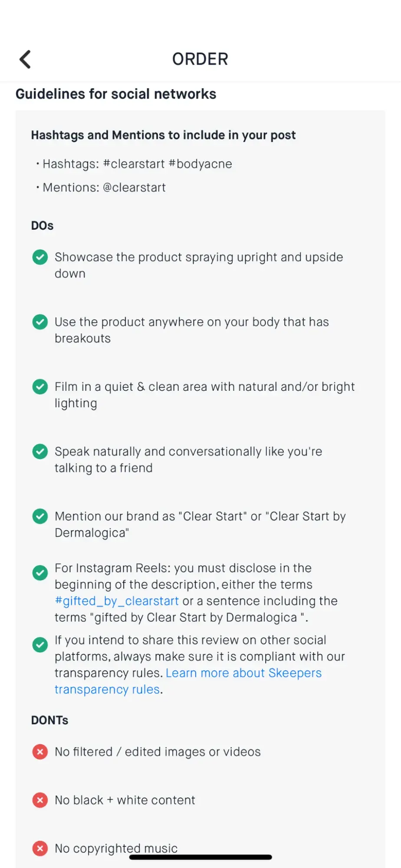
Task: Click green check beside "Use the product anywhere"
Action: pos(40,322)
